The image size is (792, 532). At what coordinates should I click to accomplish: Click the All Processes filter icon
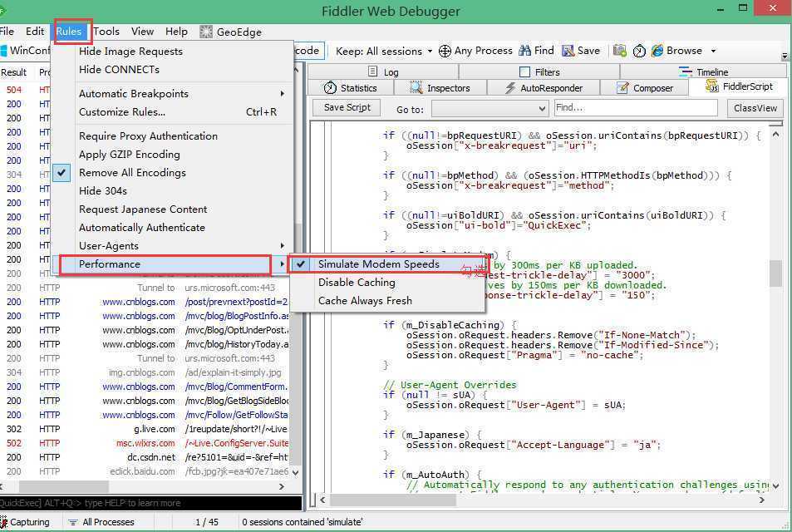coord(73,522)
